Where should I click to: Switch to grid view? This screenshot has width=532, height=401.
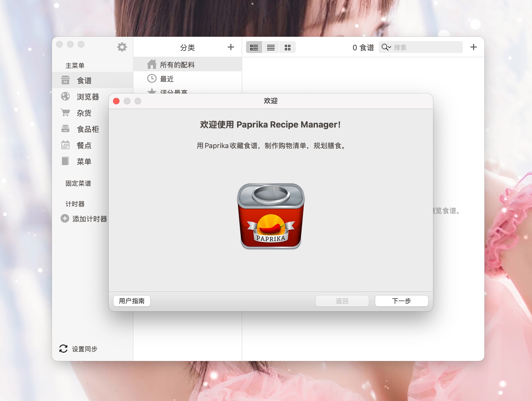(287, 47)
